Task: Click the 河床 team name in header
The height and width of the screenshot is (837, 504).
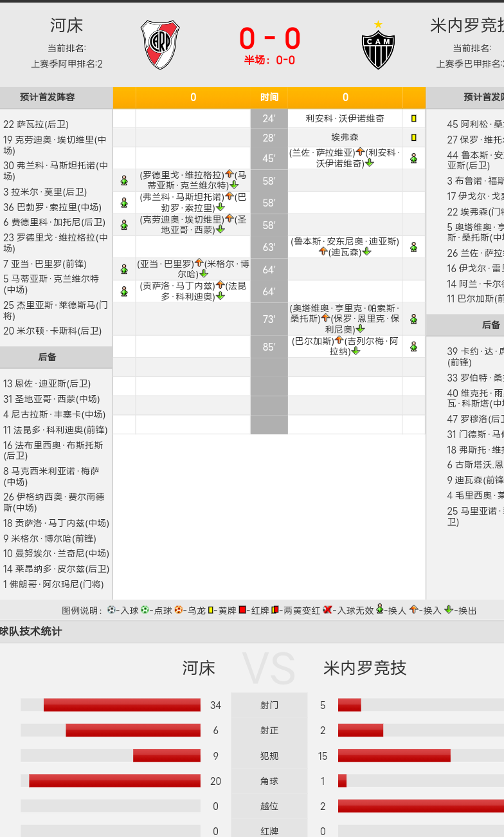Action: coord(67,26)
